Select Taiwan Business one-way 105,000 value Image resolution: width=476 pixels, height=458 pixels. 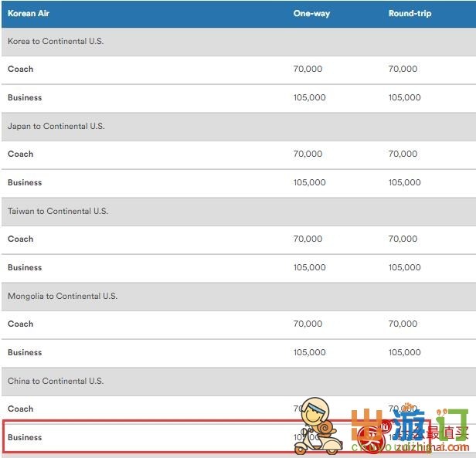coord(309,267)
